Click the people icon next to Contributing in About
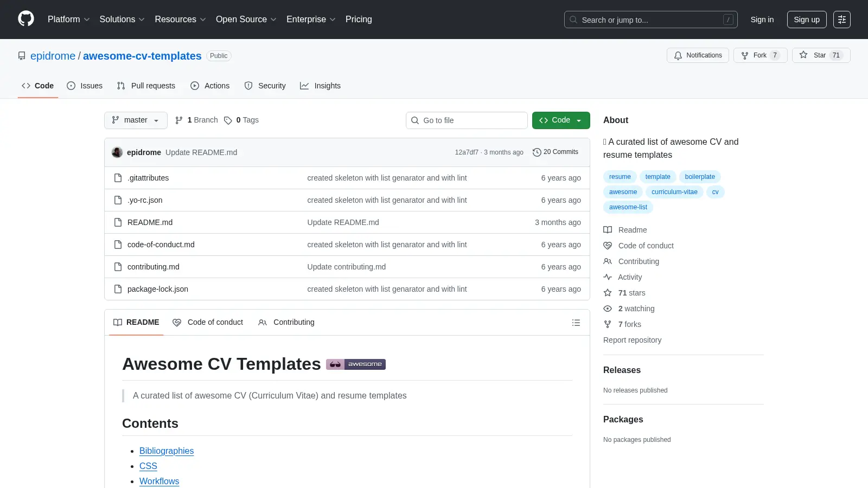 608,261
